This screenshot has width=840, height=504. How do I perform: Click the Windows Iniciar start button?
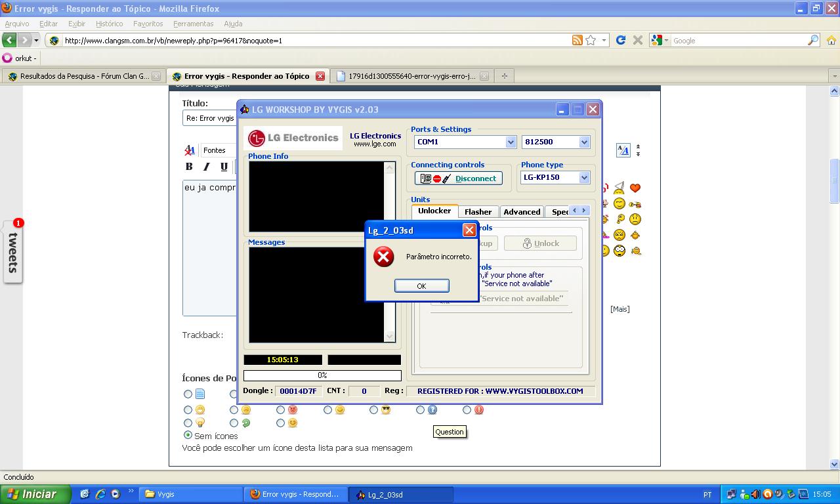tap(35, 494)
